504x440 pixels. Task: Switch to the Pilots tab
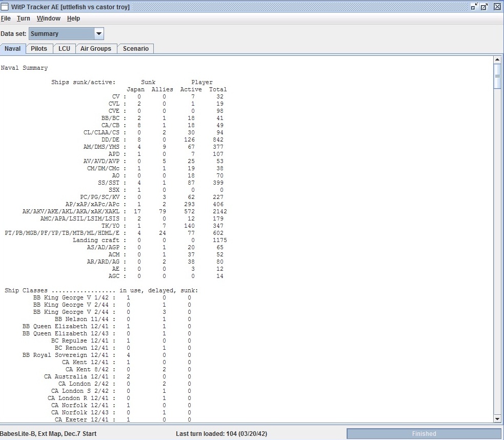[39, 49]
